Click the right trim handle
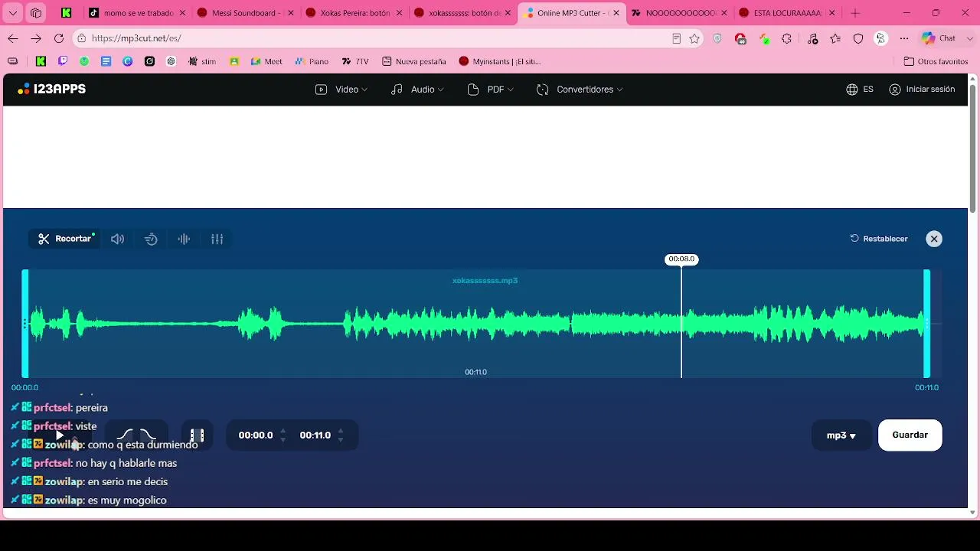 (926, 324)
